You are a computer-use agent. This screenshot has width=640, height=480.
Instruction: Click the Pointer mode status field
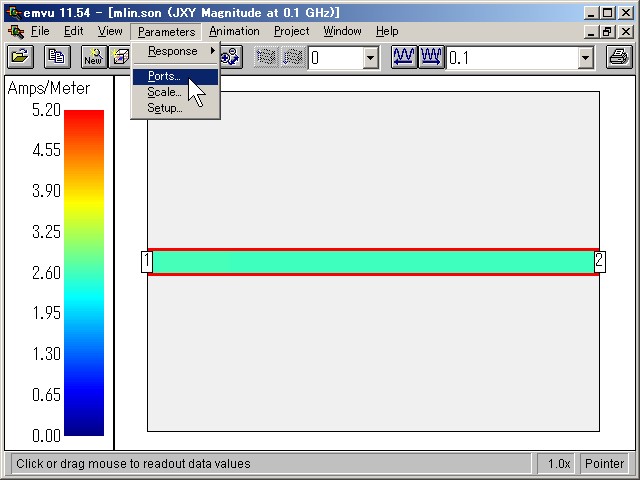point(604,464)
